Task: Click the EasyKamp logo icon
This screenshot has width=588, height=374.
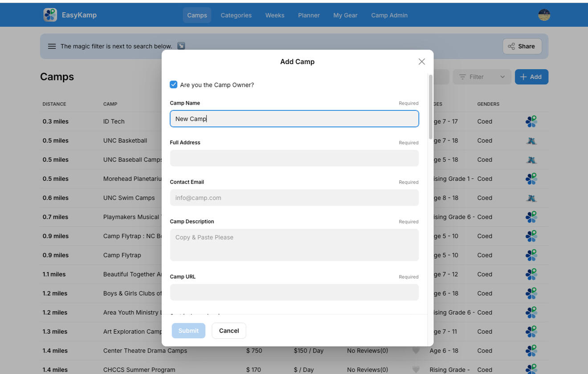Action: [50, 15]
